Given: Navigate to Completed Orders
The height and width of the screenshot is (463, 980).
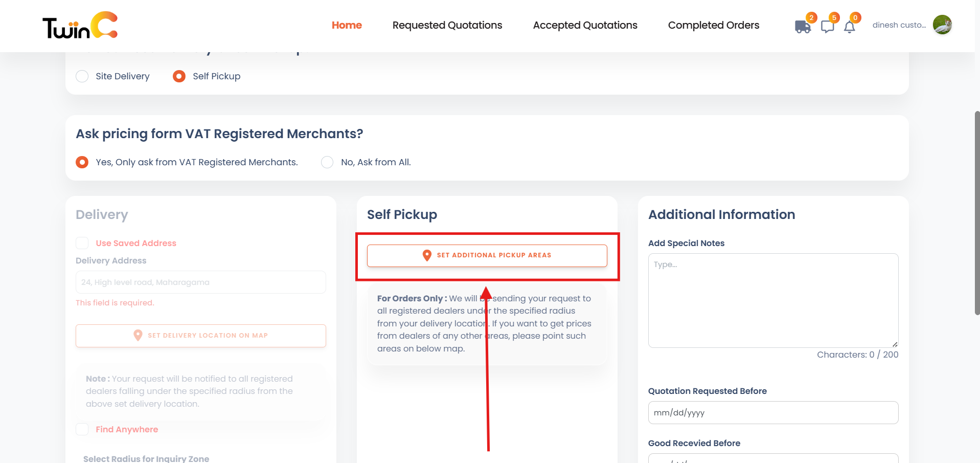Looking at the screenshot, I should pos(713,25).
